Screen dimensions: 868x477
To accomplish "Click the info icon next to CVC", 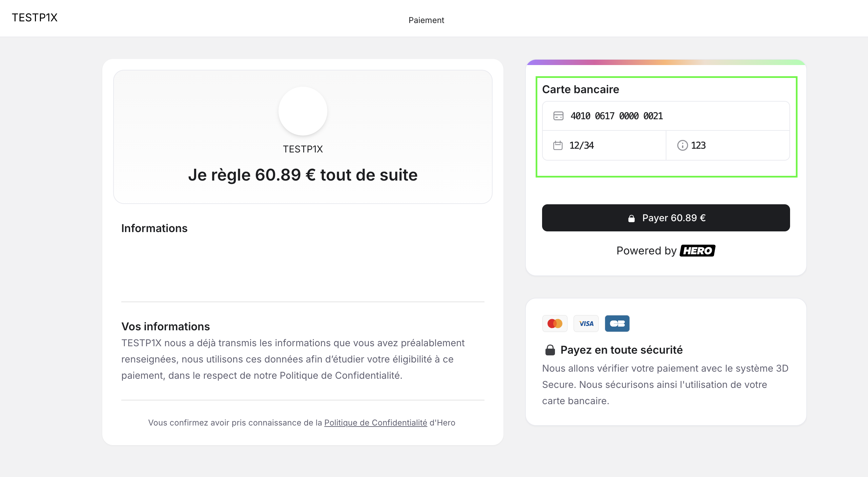I will point(682,145).
